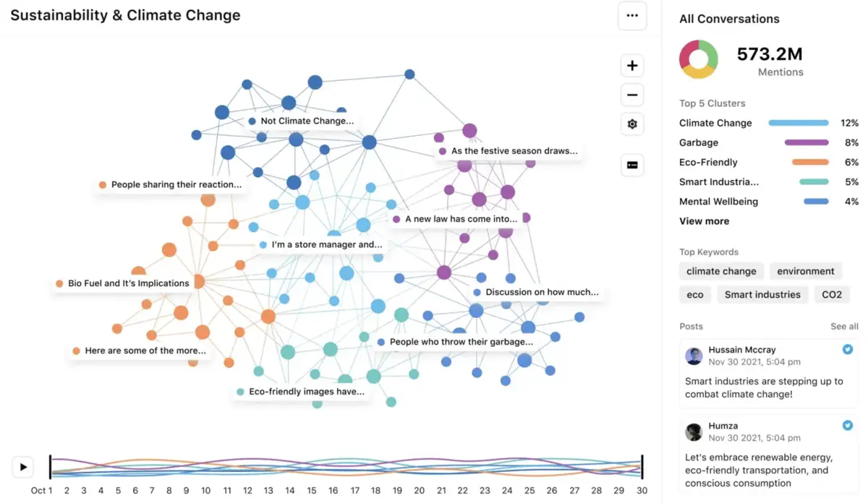Toggle the map legend icon

[x=631, y=165]
